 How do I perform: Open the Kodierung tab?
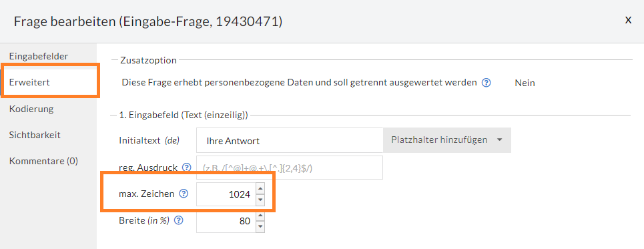(31, 109)
